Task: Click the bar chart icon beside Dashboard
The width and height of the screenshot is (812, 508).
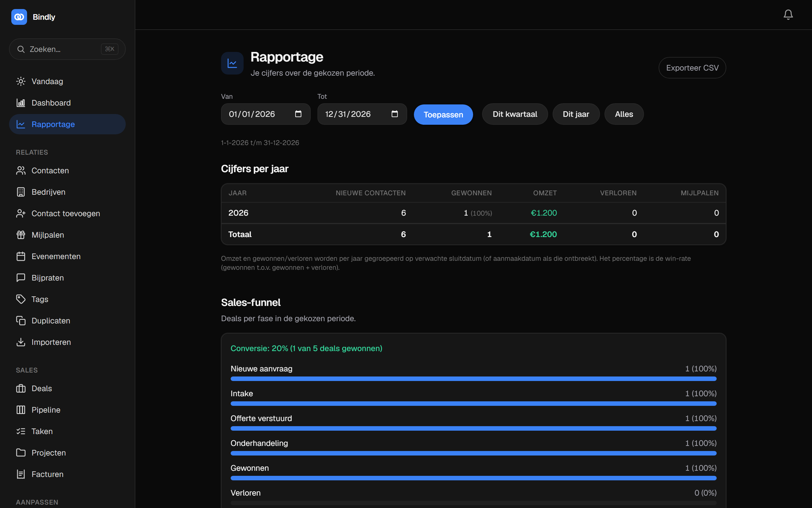Action: [x=21, y=103]
